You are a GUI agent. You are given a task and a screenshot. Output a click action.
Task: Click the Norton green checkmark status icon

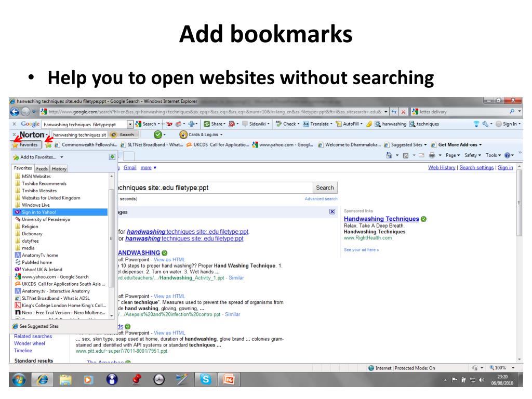(158, 135)
